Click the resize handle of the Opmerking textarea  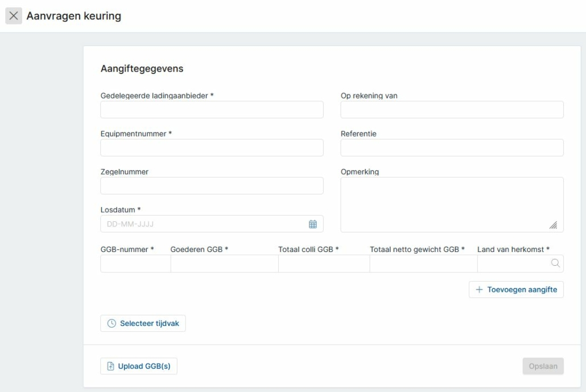(554, 225)
